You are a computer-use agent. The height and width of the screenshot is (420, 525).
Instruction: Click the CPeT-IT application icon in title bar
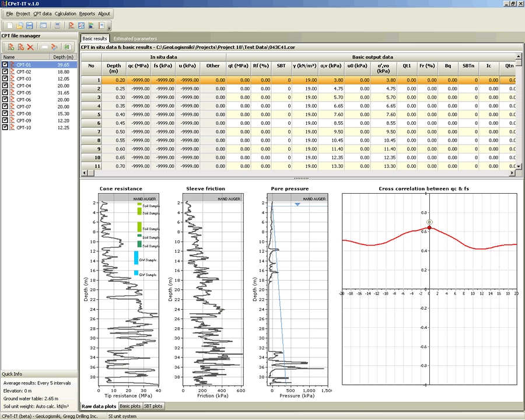(x=4, y=3)
